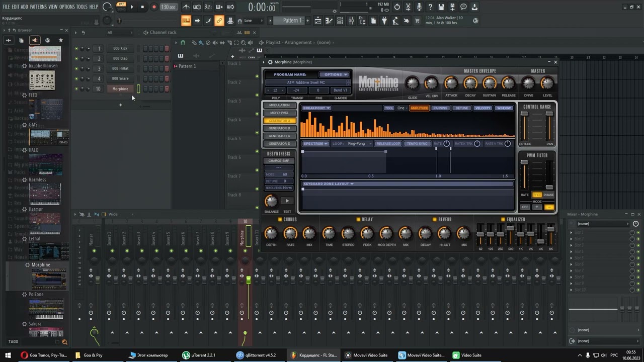This screenshot has width=644, height=362.
Task: Select the PANNING view button
Action: click(440, 108)
